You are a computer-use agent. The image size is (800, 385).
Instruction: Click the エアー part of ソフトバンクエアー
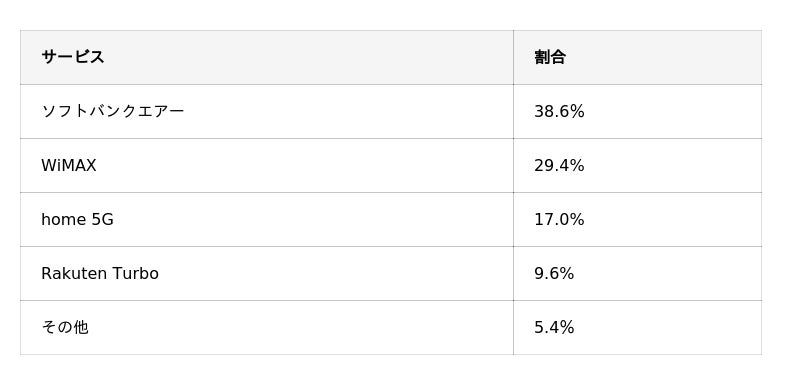tap(161, 111)
